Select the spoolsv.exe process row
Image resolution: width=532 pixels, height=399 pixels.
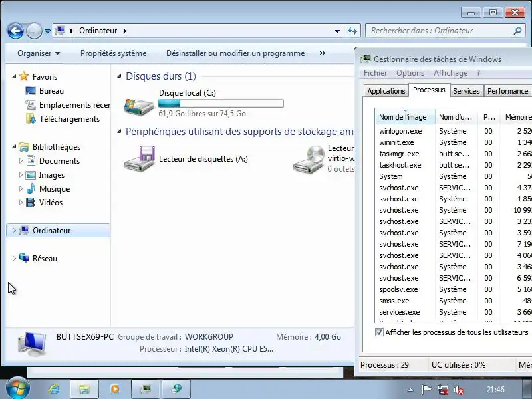pyautogui.click(x=454, y=289)
